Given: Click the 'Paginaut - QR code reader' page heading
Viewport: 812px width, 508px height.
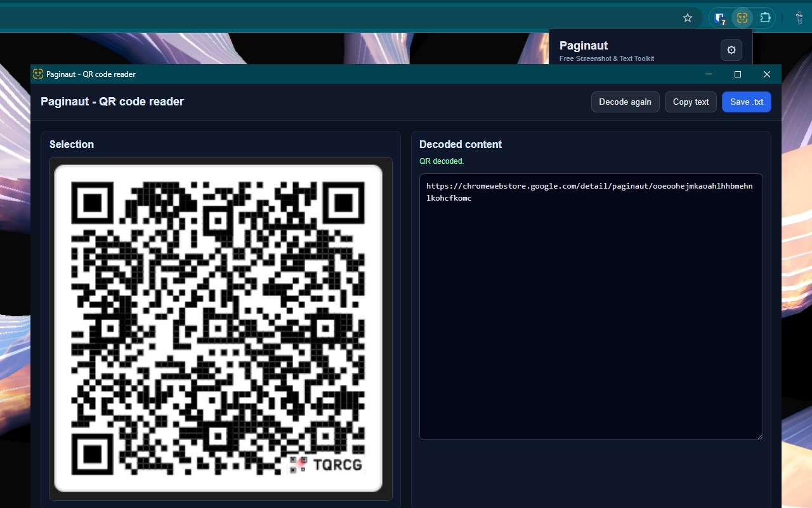Looking at the screenshot, I should [x=112, y=102].
